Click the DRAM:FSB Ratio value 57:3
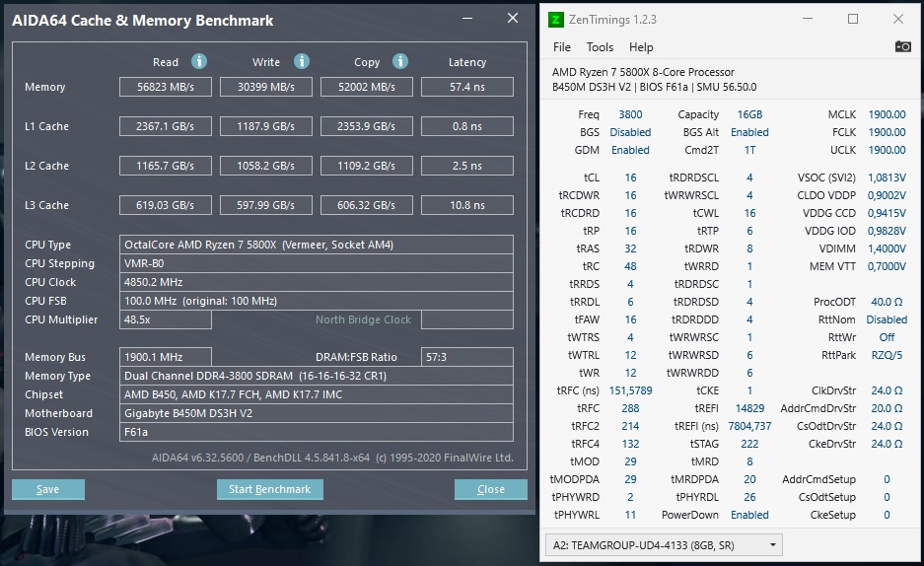 [x=467, y=357]
